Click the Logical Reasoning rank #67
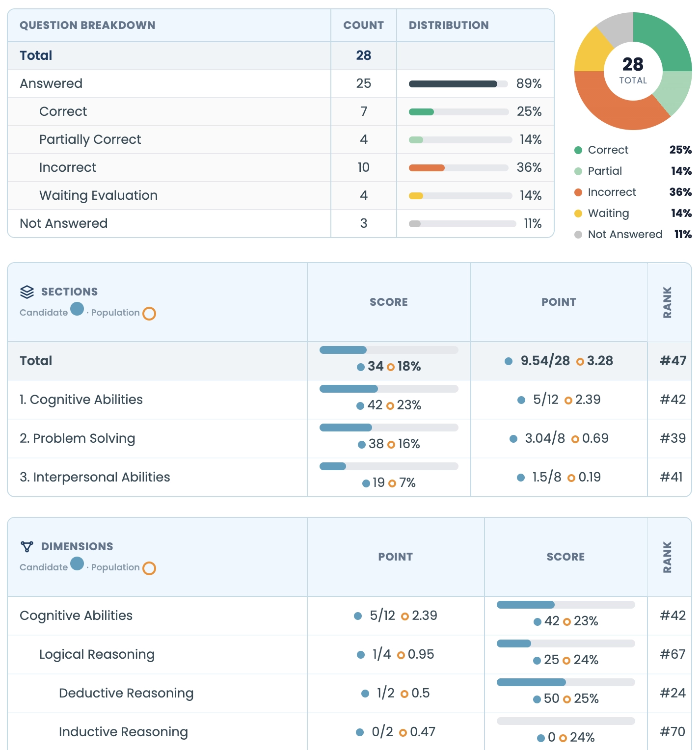Image resolution: width=700 pixels, height=750 pixels. click(673, 655)
